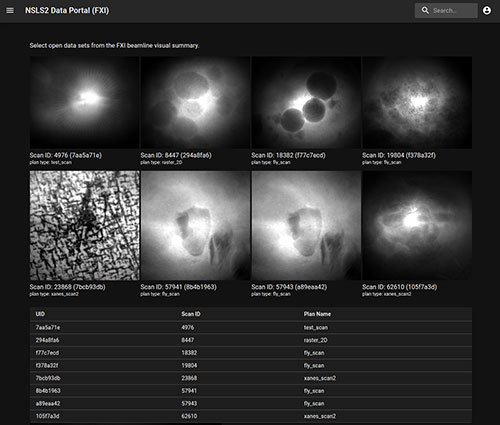Open thumbnail for Scan ID 8447

point(195,102)
